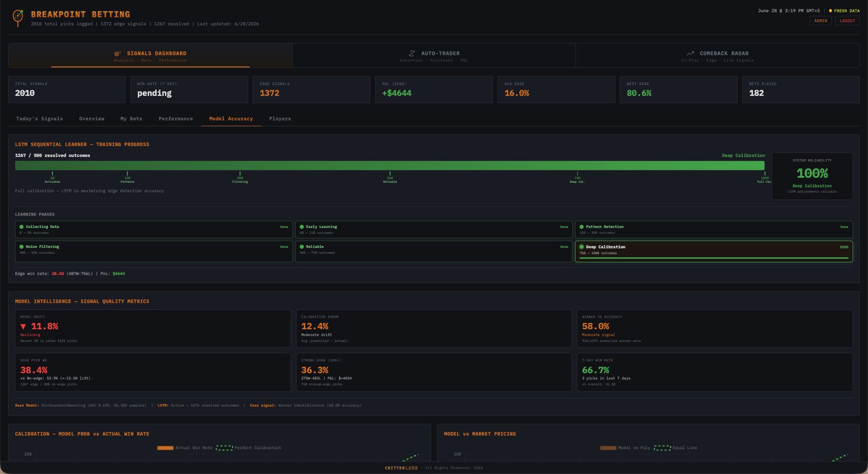
Task: Click the 1000 Full Cal. milestone marker
Action: [764, 177]
